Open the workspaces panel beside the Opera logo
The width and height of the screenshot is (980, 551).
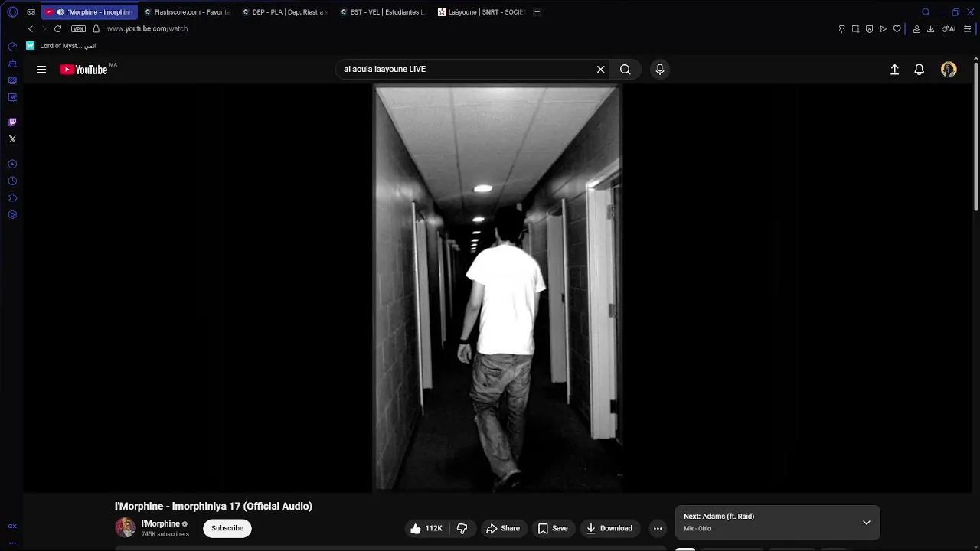pyautogui.click(x=31, y=12)
